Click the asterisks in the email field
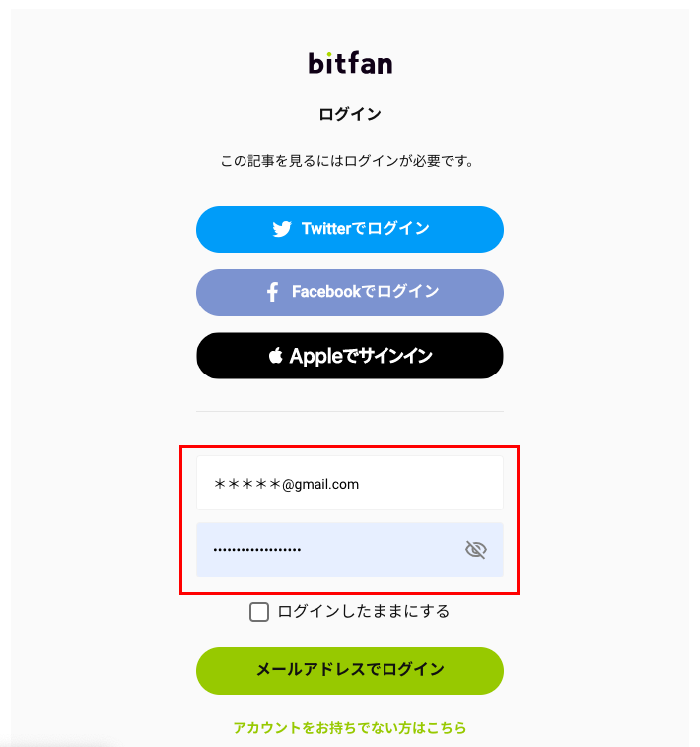Viewport: 700px width, 747px height. click(247, 484)
